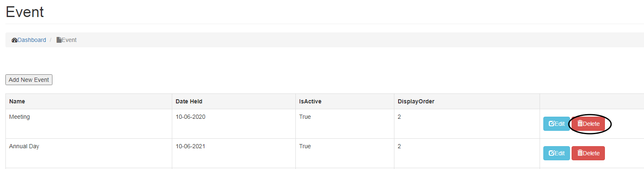Edit the Annual Day event
644x169 pixels.
click(556, 153)
